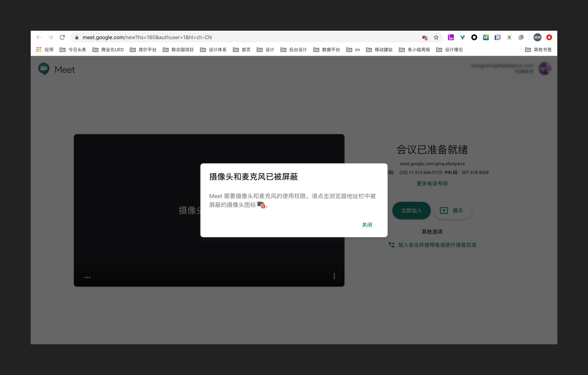
Task: Open the 后台设计 bookmark folder
Action: point(294,50)
